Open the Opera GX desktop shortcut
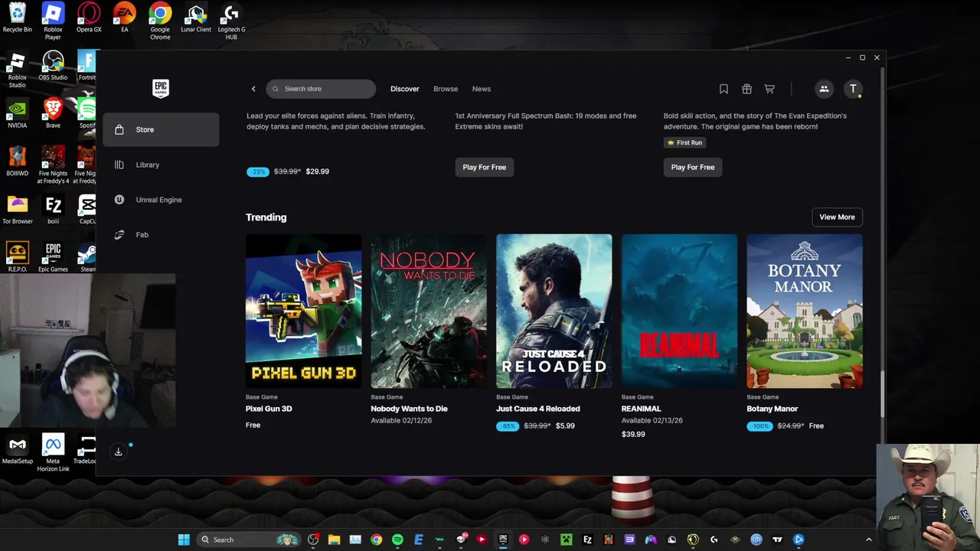Viewport: 980px width, 551px height. pyautogui.click(x=89, y=18)
